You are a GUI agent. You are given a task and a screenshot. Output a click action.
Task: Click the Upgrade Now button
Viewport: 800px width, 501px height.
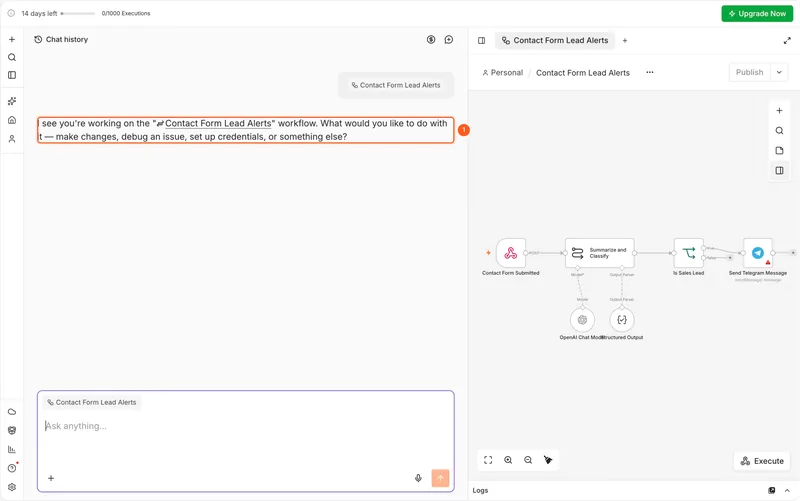point(757,14)
